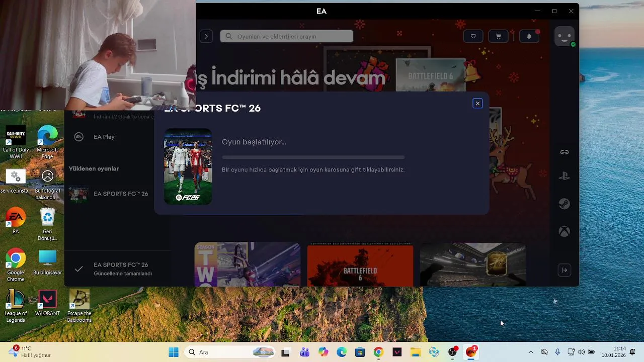Open Bu fotoğraf hakkında desktop icon
Screen dimensions: 644x362
point(47,185)
